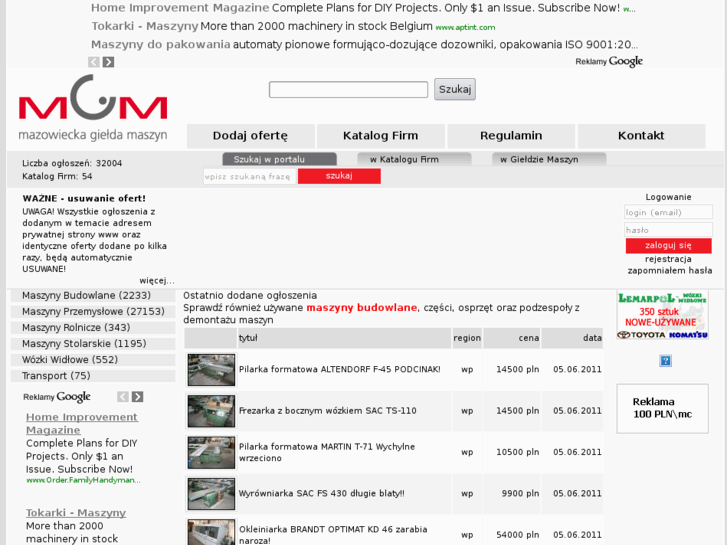
Task: Expand the 'więcej...' notice link
Action: (x=157, y=281)
